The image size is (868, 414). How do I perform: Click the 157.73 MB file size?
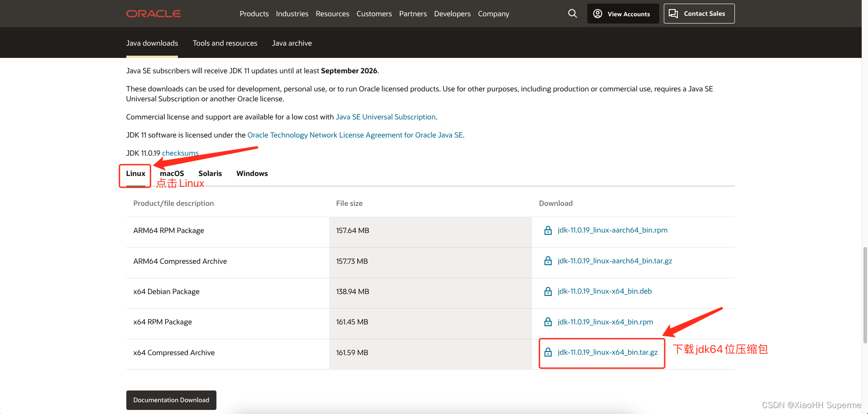point(352,262)
